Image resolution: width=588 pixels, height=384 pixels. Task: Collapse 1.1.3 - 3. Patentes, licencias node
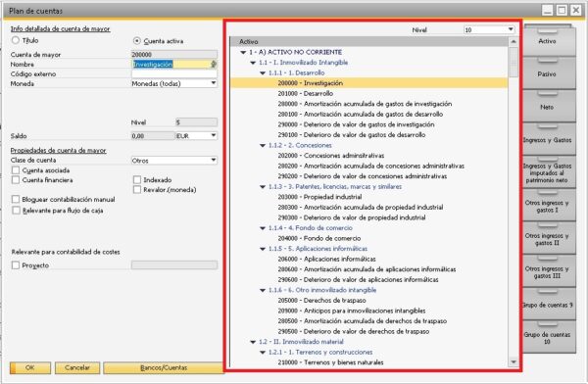point(263,187)
